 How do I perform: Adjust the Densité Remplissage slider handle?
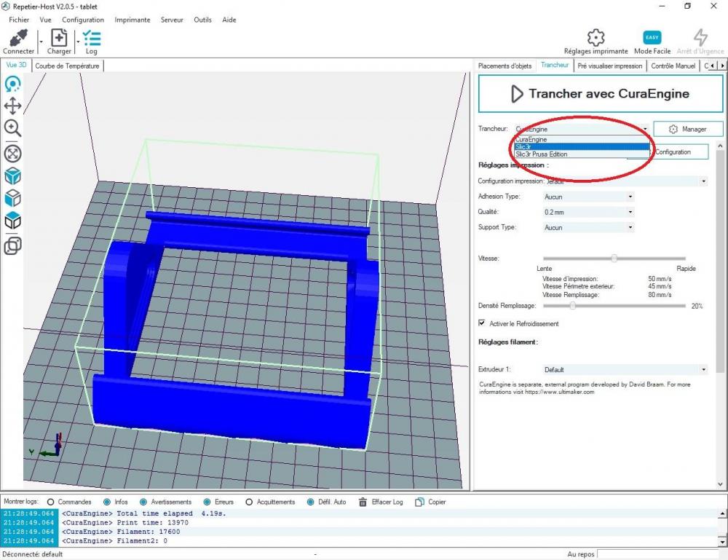pyautogui.click(x=572, y=306)
